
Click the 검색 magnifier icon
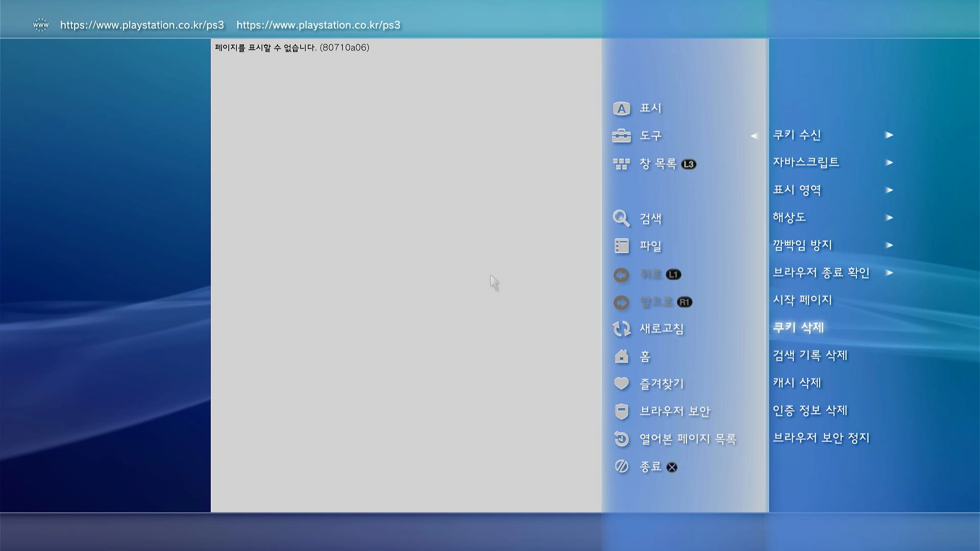click(x=621, y=218)
